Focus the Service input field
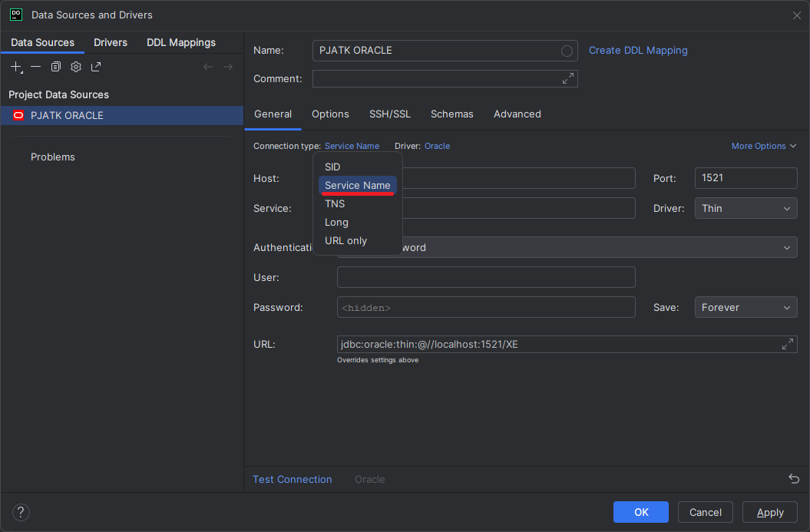 (519, 208)
